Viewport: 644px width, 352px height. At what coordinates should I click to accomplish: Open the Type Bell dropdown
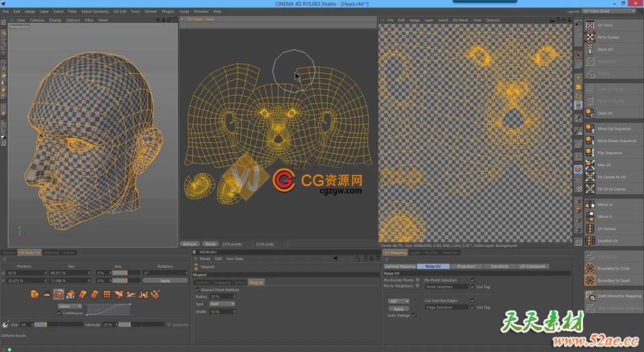click(x=222, y=304)
